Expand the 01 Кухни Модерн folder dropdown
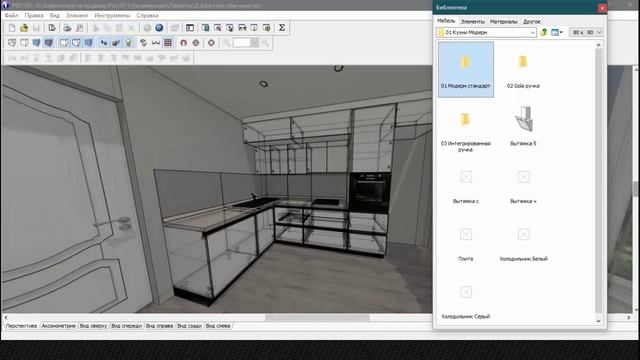The height and width of the screenshot is (360, 640). click(533, 32)
